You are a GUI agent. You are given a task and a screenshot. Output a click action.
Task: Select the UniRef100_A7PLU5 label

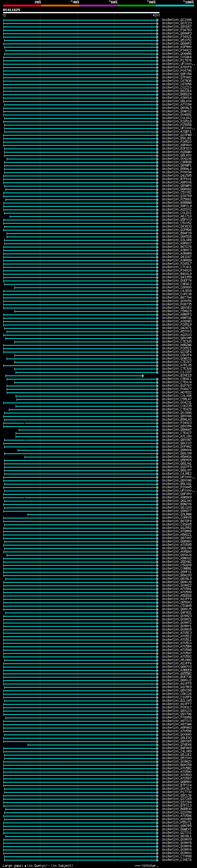177,365
